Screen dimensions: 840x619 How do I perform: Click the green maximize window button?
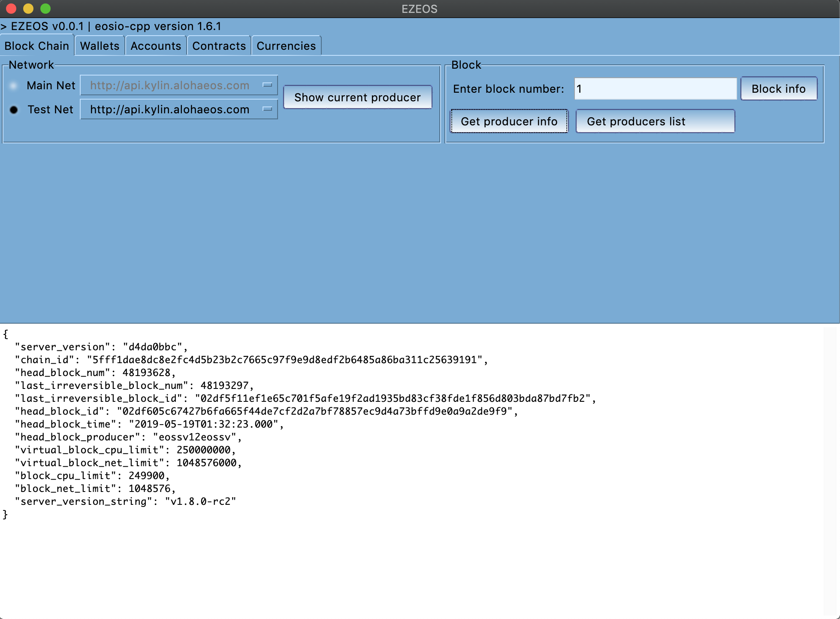pos(45,9)
